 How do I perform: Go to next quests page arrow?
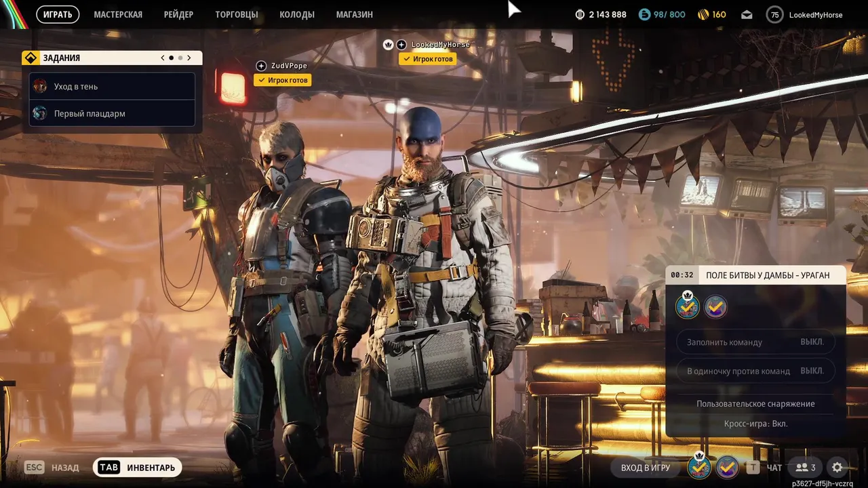click(x=189, y=58)
